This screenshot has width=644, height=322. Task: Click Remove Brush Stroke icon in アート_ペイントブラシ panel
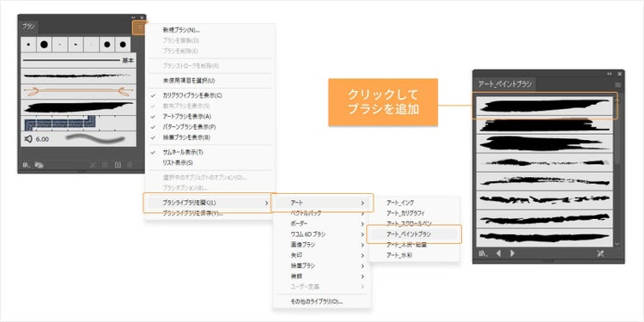600,253
